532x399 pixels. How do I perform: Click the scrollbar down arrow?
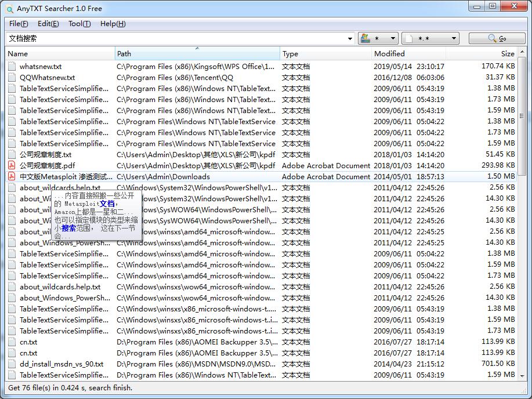[x=522, y=375]
